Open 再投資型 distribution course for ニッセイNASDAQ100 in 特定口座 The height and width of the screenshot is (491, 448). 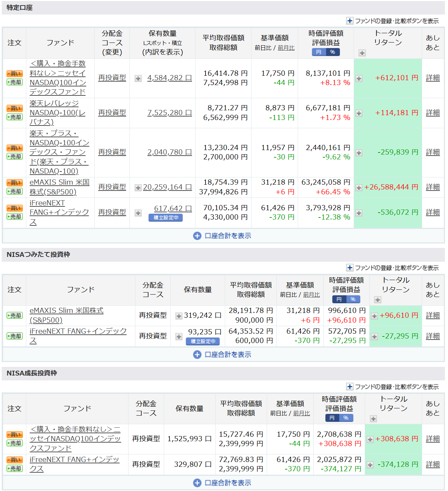pos(112,78)
